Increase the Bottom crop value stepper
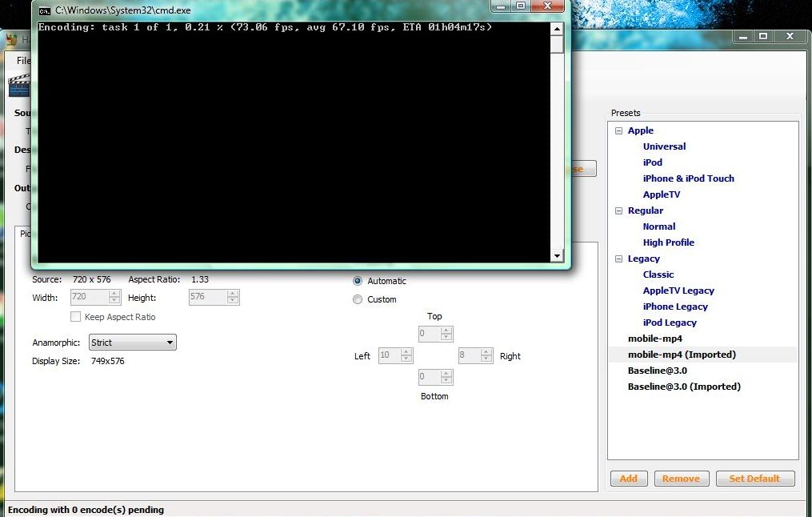This screenshot has width=812, height=517. pyautogui.click(x=446, y=372)
